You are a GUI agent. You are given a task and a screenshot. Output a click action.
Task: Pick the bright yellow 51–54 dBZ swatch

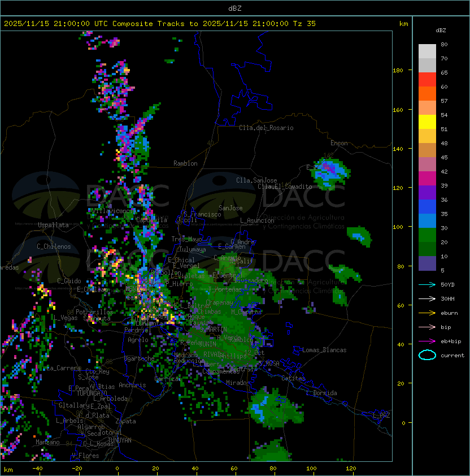tap(427, 122)
